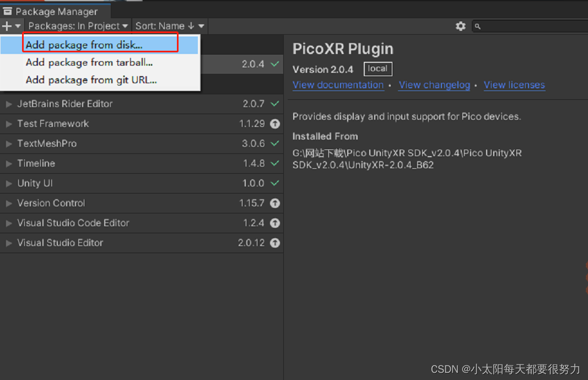The height and width of the screenshot is (380, 588).
Task: Click inside the search input field
Action: (x=529, y=25)
